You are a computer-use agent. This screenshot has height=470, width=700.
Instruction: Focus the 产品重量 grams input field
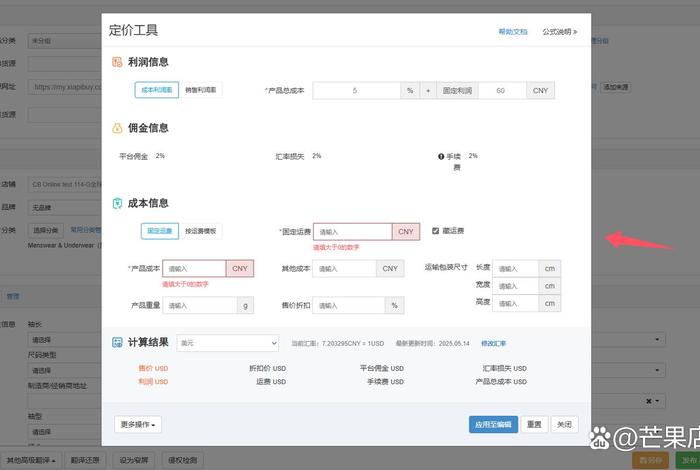click(200, 305)
